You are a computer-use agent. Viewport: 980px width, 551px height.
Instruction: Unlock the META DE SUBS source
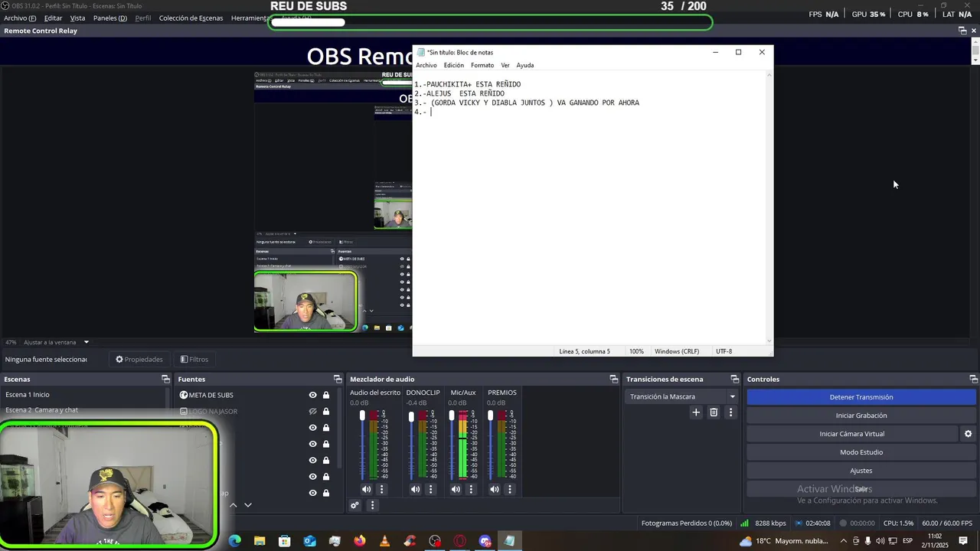click(x=326, y=396)
